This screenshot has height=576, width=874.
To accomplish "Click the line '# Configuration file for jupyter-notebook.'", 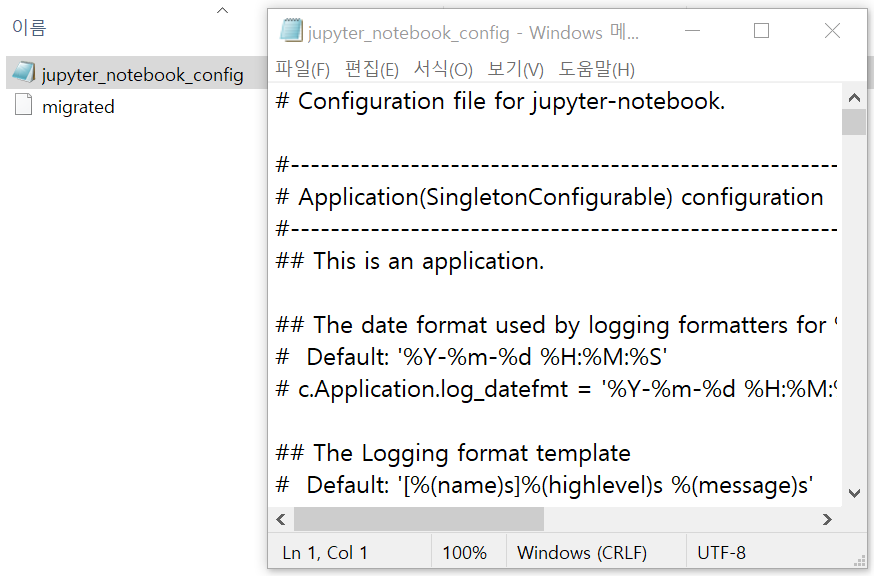I will 501,102.
